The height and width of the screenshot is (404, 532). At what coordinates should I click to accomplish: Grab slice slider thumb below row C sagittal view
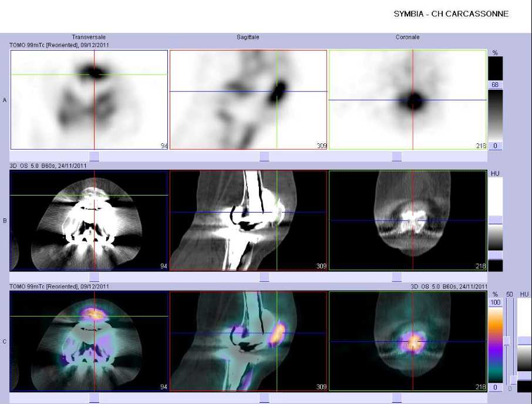[264, 398]
